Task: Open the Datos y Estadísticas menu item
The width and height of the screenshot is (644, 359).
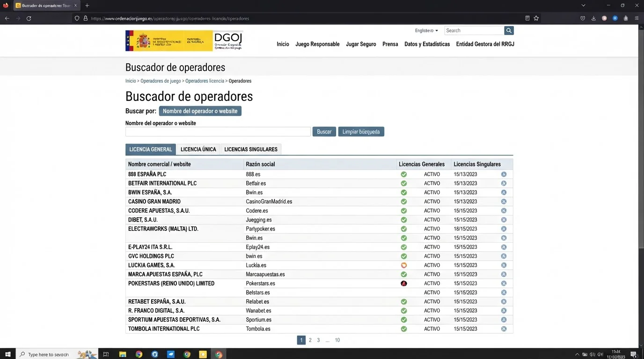Action: click(427, 44)
